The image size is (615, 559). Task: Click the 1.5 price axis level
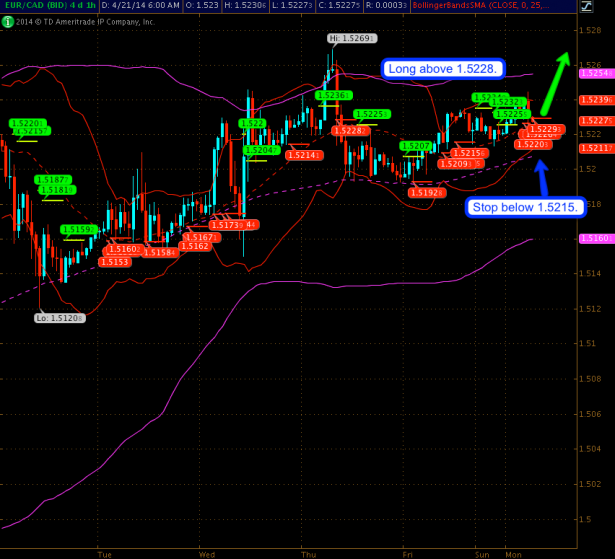[x=586, y=519]
